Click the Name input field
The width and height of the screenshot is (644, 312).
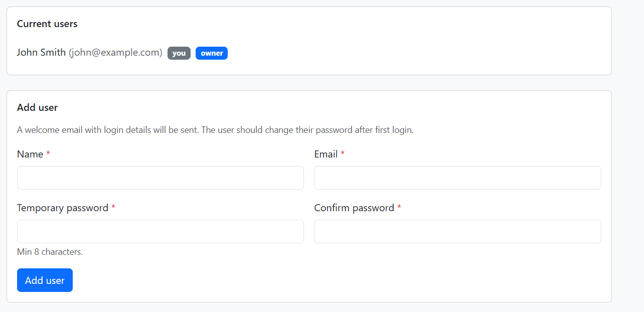[160, 178]
